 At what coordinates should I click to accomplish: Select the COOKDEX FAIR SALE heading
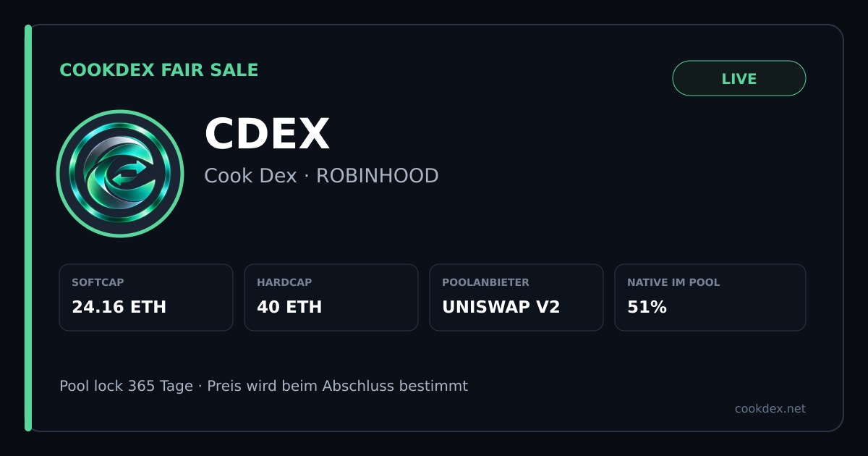click(159, 70)
